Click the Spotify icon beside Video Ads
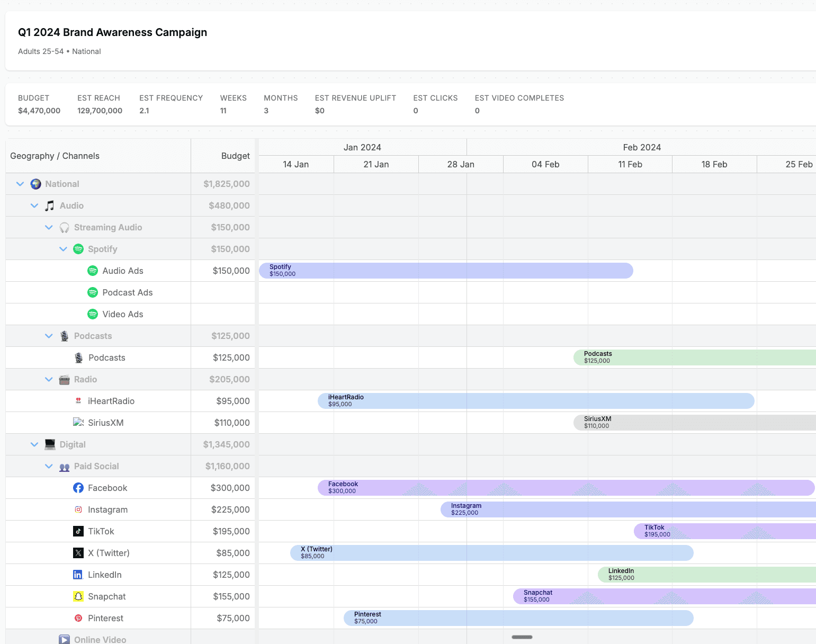This screenshot has height=644, width=816. (93, 314)
